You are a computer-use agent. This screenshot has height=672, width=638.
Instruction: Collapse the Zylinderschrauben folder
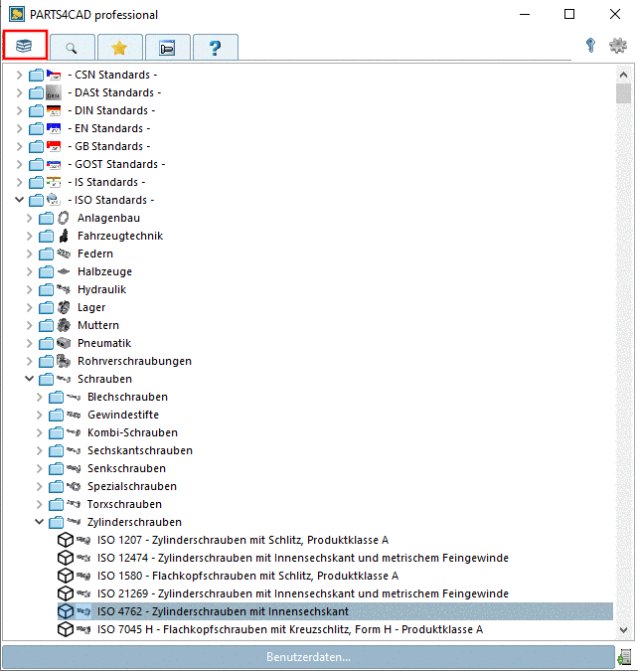click(39, 522)
